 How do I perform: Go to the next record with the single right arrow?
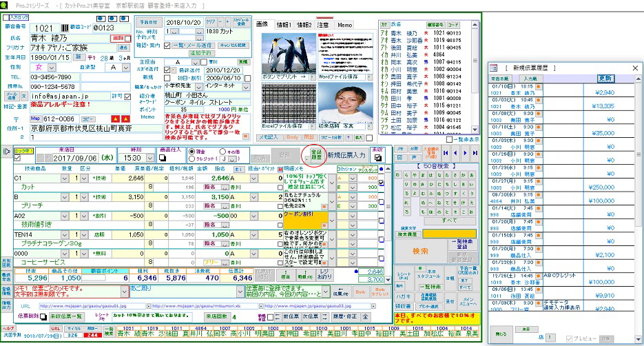pos(466,153)
